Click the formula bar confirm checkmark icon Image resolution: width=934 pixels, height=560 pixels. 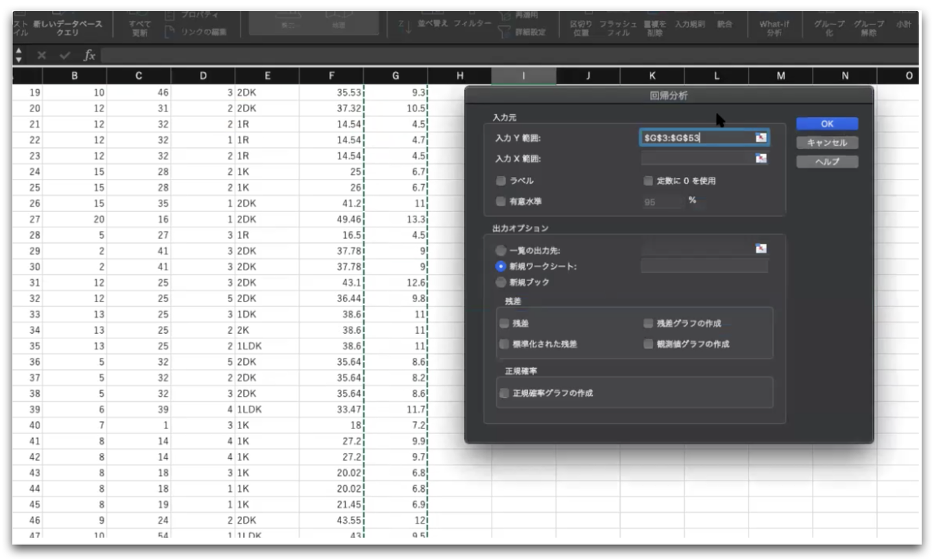coord(64,56)
